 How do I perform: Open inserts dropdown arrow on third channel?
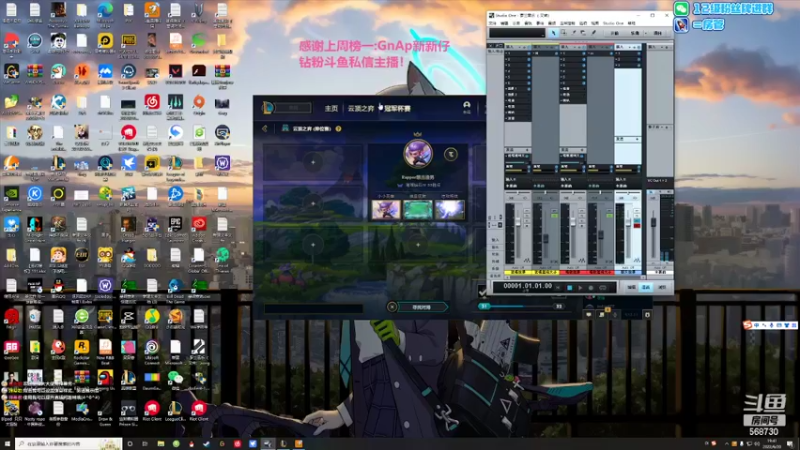[x=574, y=47]
